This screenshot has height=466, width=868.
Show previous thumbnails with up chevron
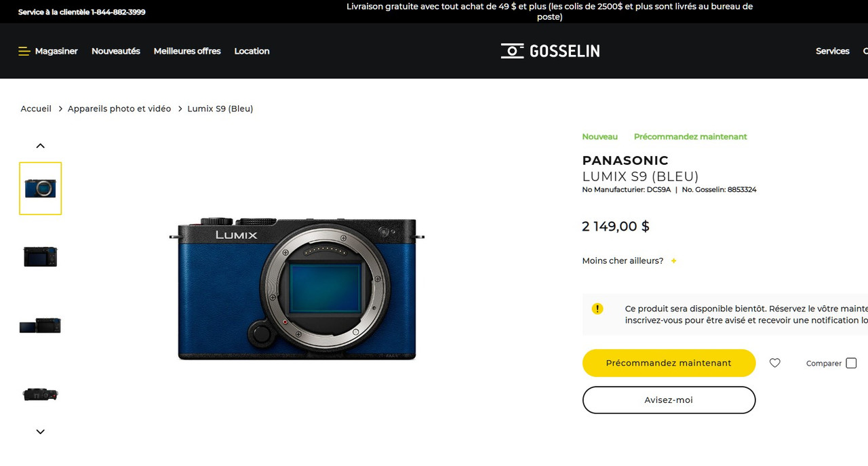pyautogui.click(x=40, y=146)
